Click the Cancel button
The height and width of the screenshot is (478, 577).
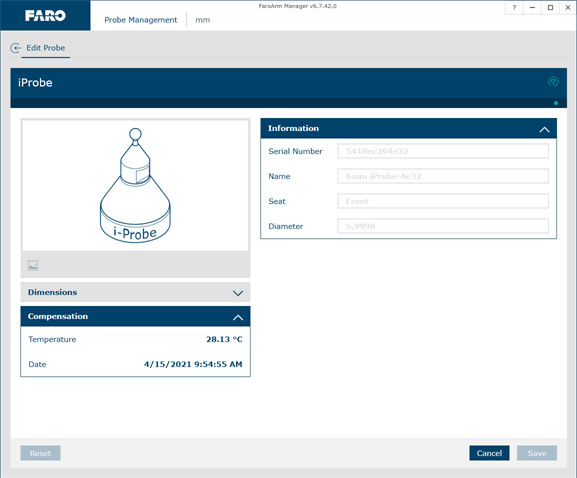click(489, 453)
